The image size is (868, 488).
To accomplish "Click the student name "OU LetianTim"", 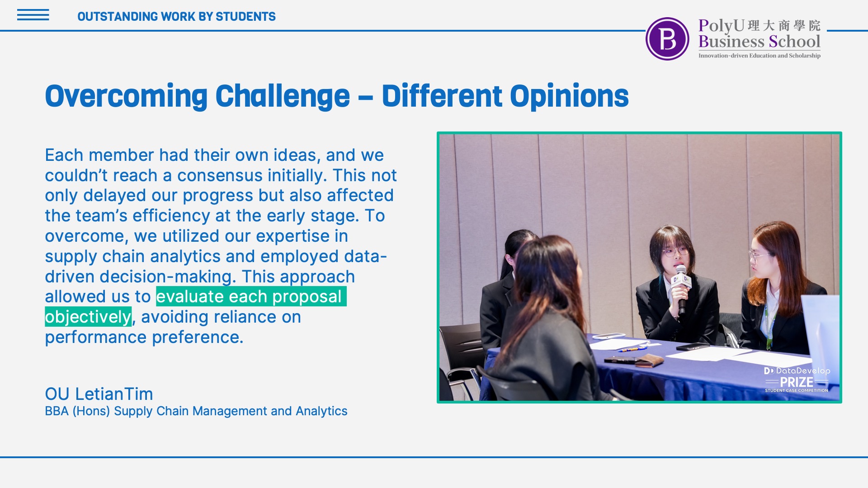I will pyautogui.click(x=99, y=394).
